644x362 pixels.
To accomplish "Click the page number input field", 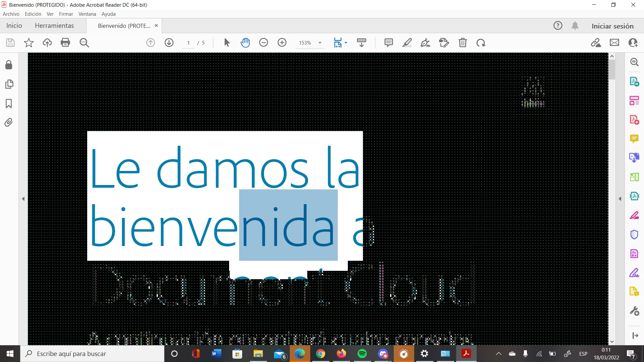I will [189, 43].
